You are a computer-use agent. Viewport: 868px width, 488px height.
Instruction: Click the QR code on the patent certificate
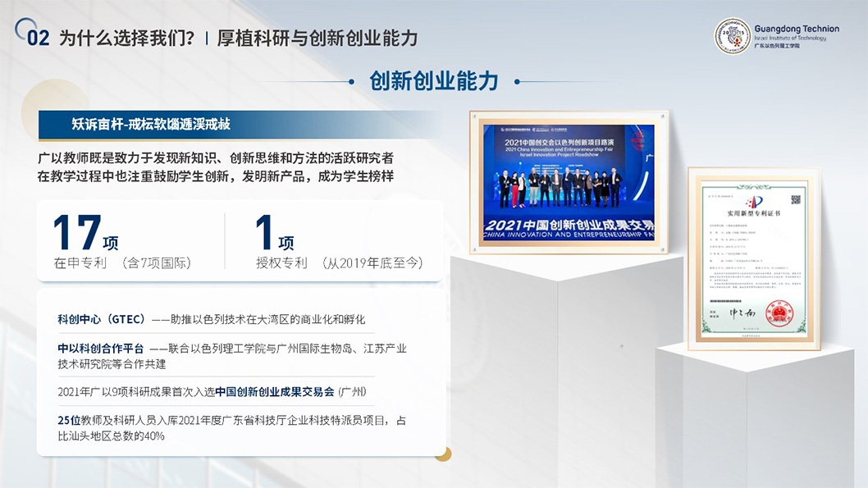pyautogui.click(x=795, y=201)
